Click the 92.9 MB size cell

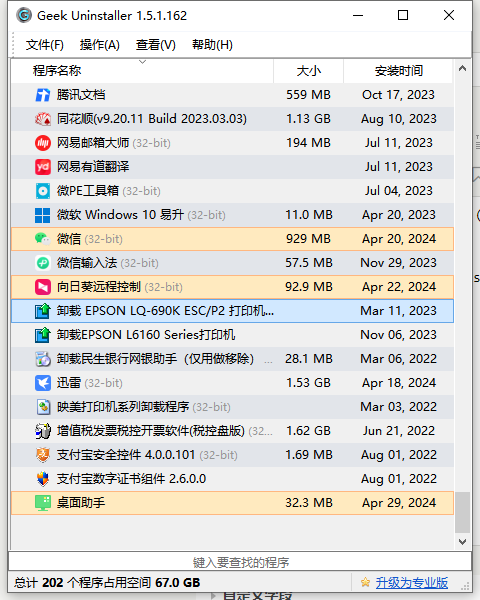click(x=309, y=287)
